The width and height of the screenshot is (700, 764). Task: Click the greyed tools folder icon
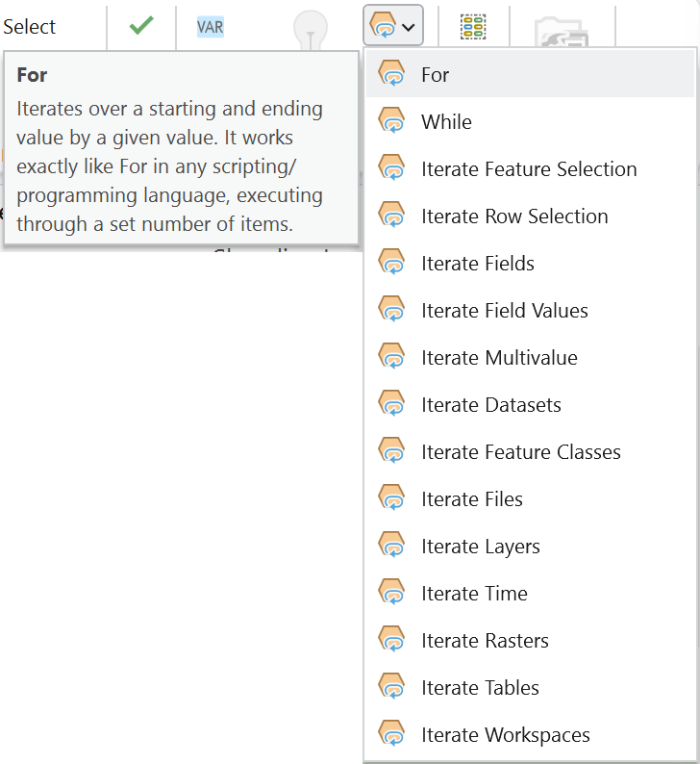[x=562, y=32]
